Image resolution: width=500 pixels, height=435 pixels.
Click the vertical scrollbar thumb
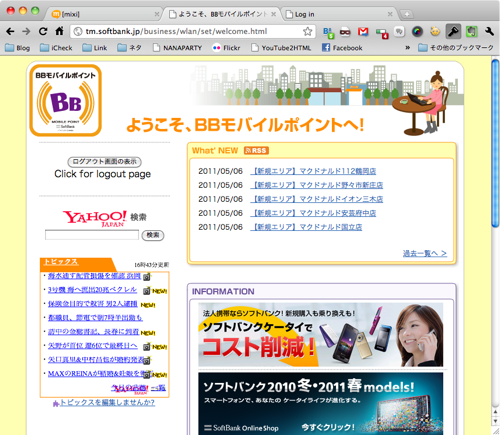point(495,143)
